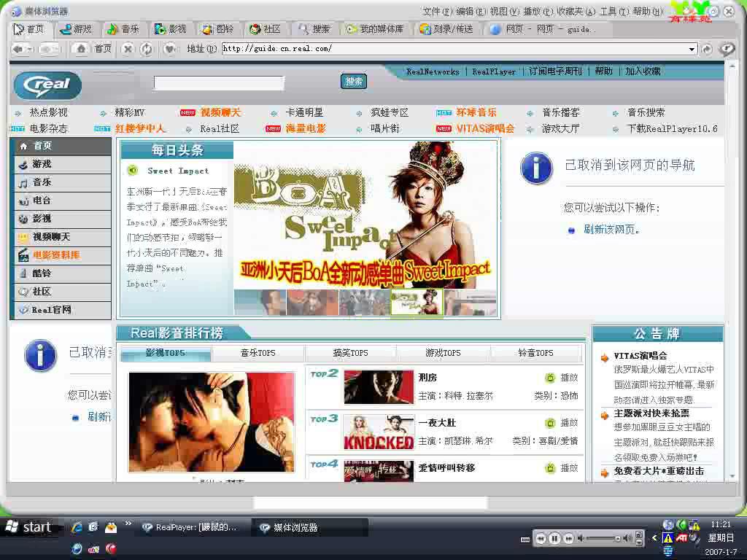The height and width of the screenshot is (560, 747).
Task: Switch to 音乐TOP5 tab
Action: [x=258, y=353]
